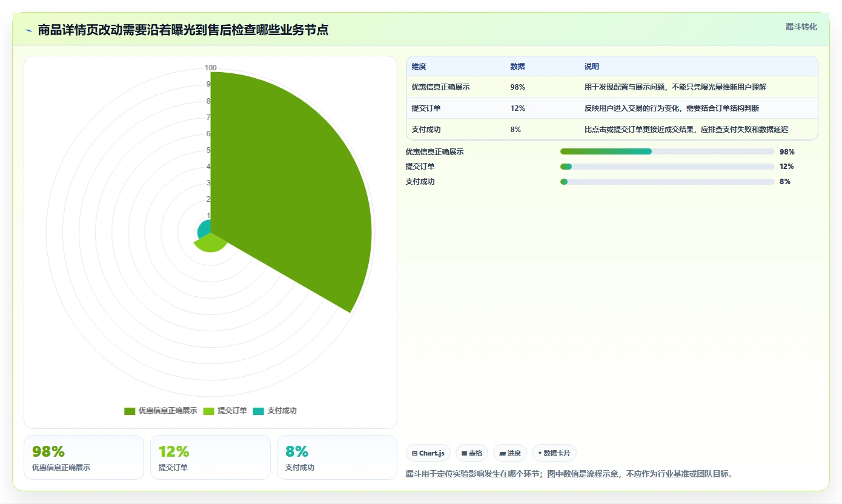Toggle 提交订单 legend label in chart

click(x=232, y=411)
